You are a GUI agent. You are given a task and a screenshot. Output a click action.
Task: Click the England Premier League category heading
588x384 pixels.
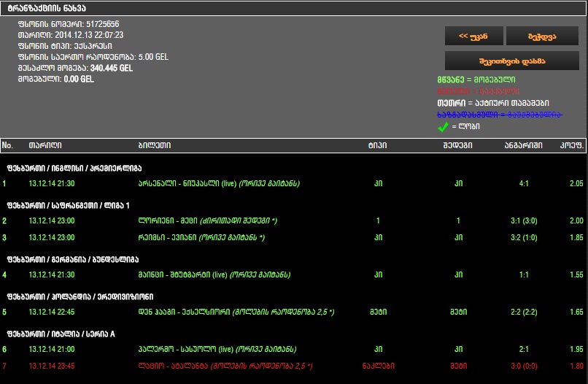[x=66, y=167]
